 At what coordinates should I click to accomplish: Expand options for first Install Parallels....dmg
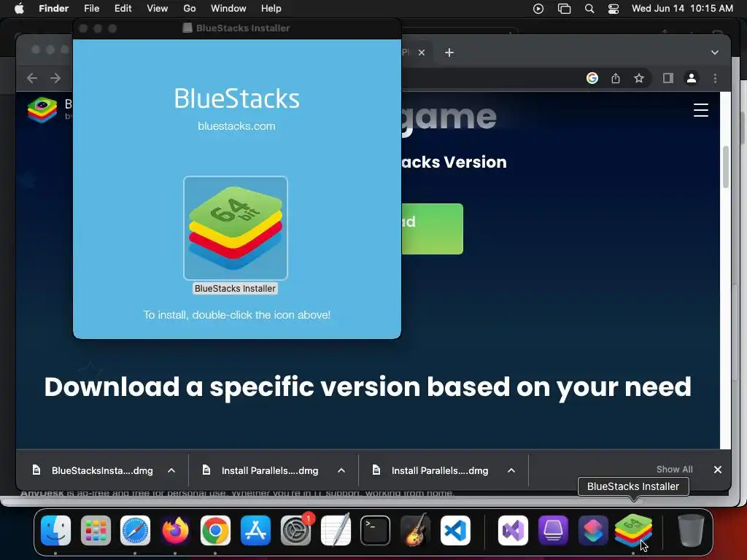click(x=341, y=470)
